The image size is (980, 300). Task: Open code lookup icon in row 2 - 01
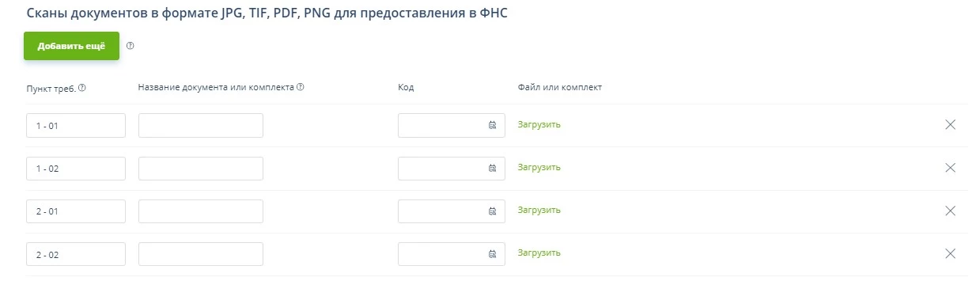click(x=492, y=211)
